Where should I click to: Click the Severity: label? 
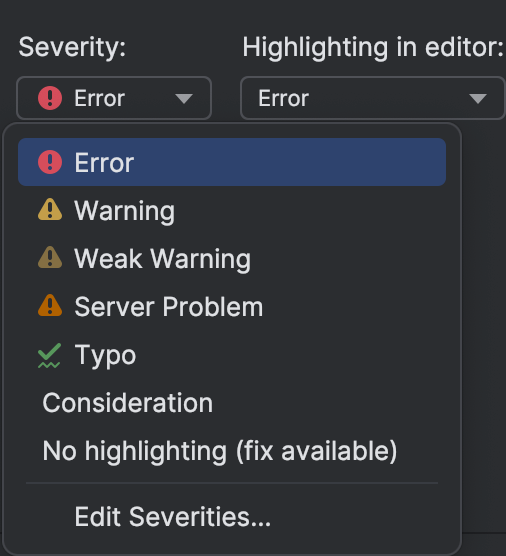(72, 48)
